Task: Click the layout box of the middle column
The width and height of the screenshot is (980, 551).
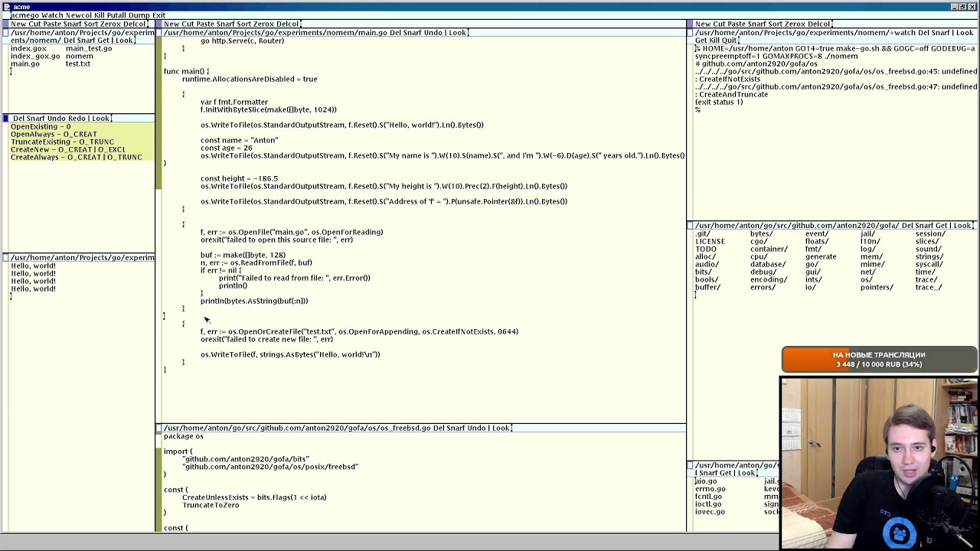Action: 158,24
